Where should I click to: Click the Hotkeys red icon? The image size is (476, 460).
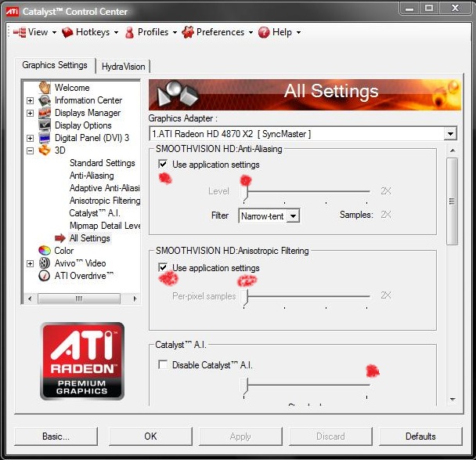coord(67,32)
